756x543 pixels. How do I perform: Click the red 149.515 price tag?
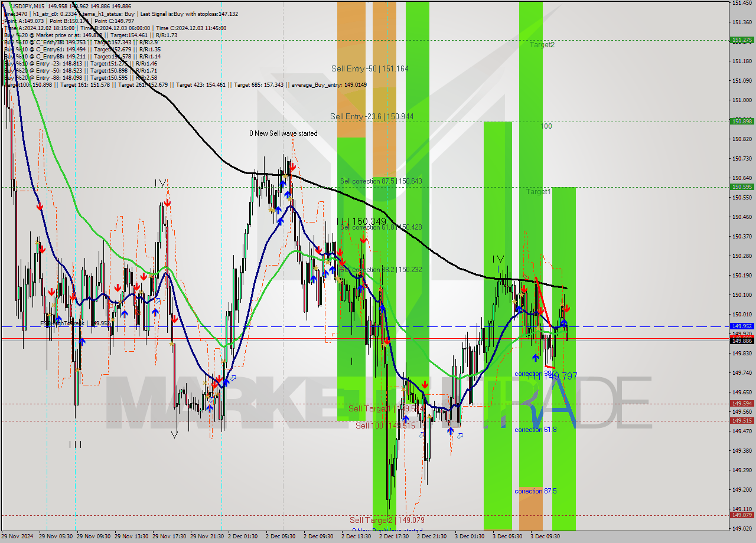742,420
